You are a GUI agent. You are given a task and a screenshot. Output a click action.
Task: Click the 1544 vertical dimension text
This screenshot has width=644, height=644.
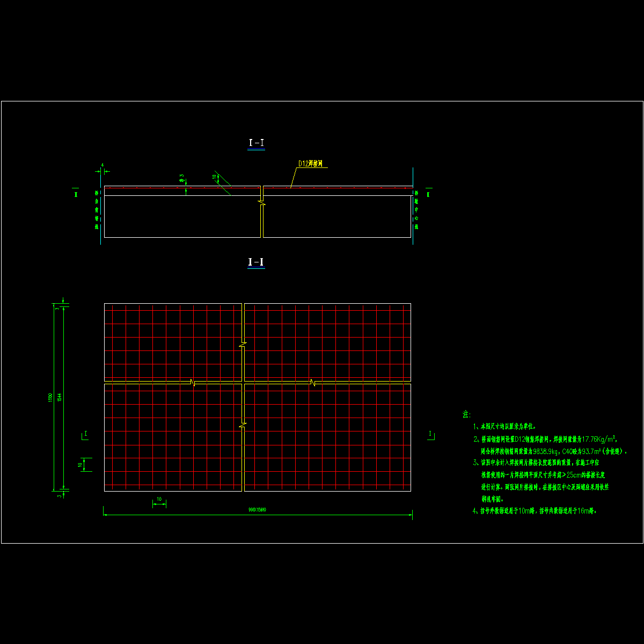[60, 397]
